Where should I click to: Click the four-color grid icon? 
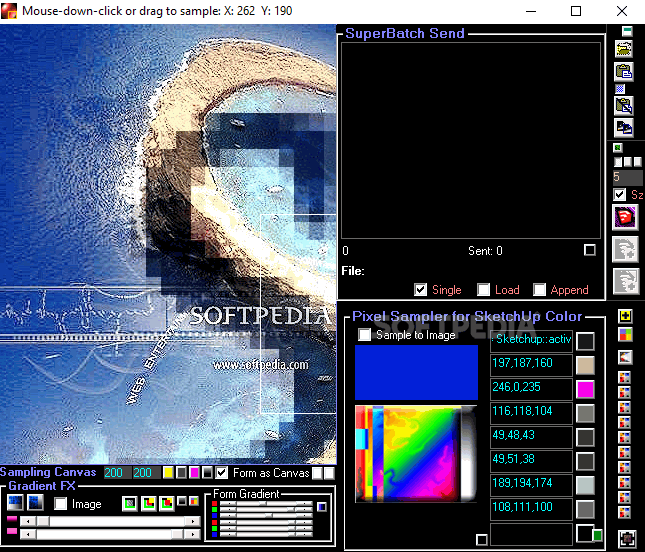tap(625, 334)
